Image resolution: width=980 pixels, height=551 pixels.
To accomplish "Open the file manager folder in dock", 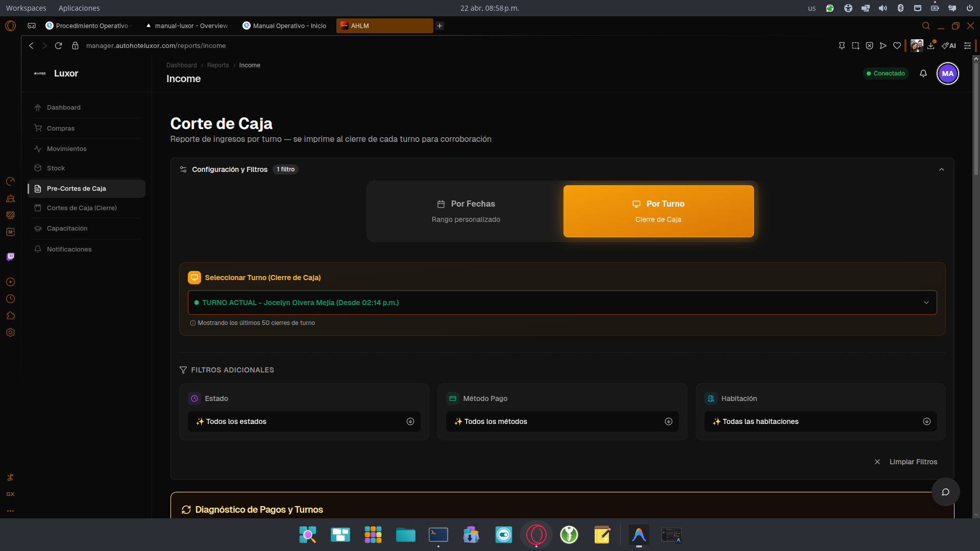I will click(406, 535).
